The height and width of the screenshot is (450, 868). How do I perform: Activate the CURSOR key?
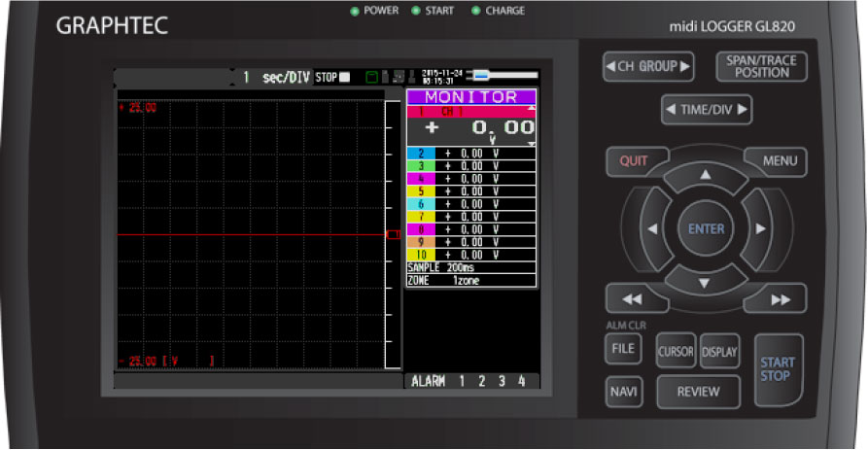(x=676, y=351)
